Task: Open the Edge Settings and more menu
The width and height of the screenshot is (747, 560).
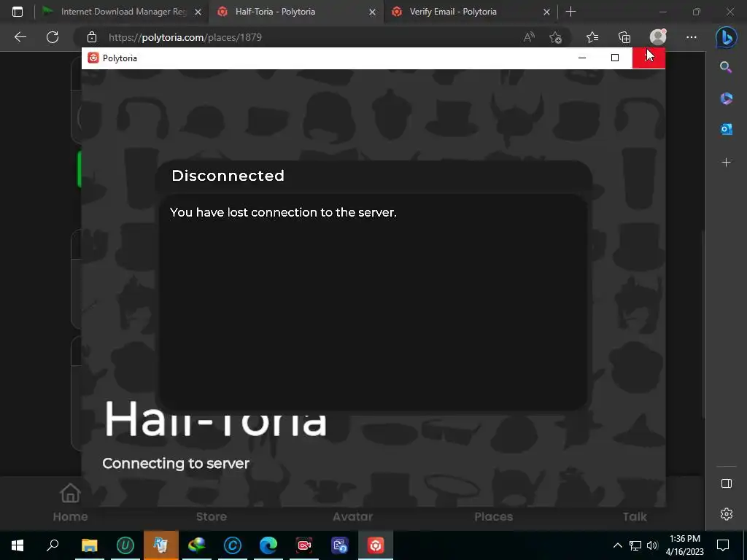Action: pyautogui.click(x=692, y=37)
